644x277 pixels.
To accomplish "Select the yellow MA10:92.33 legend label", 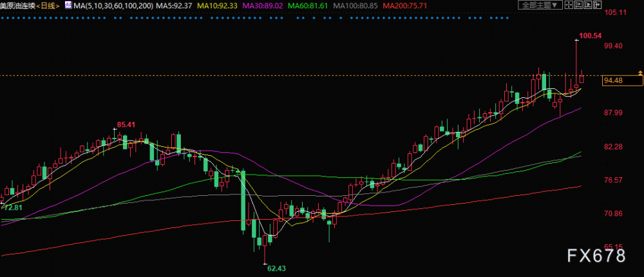I will (217, 6).
